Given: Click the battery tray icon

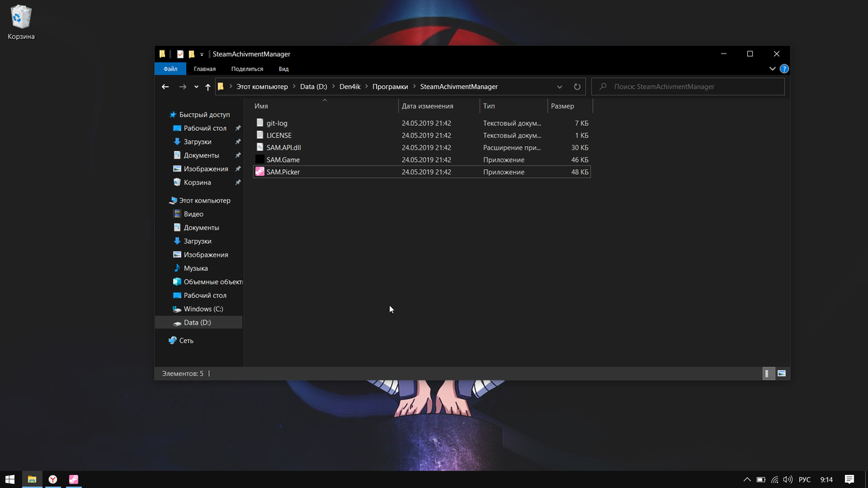Looking at the screenshot, I should (x=762, y=479).
